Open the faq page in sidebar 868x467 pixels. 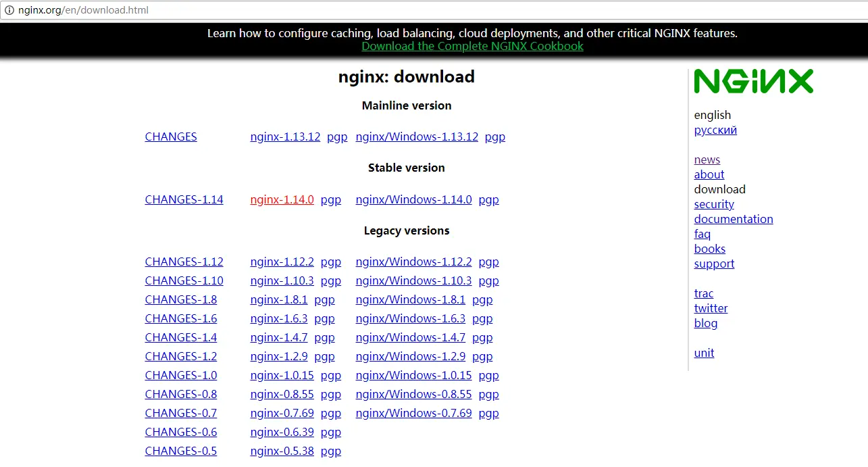click(x=702, y=234)
